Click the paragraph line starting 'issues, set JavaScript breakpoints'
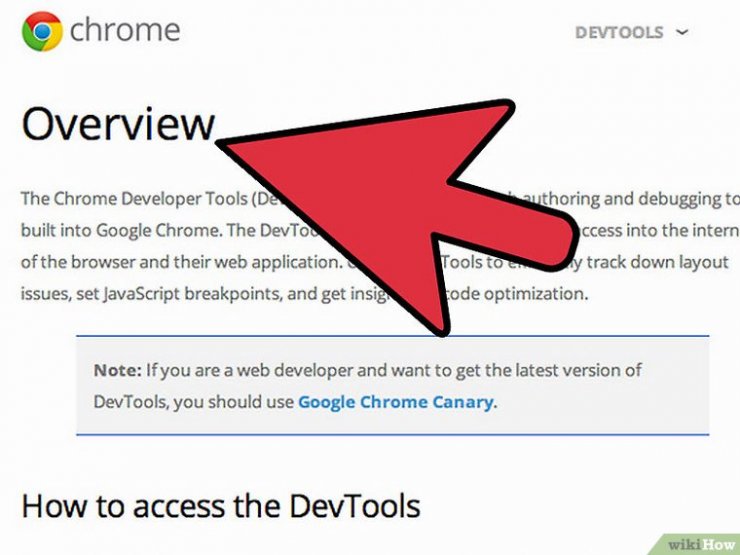740x555 pixels. coord(304,294)
